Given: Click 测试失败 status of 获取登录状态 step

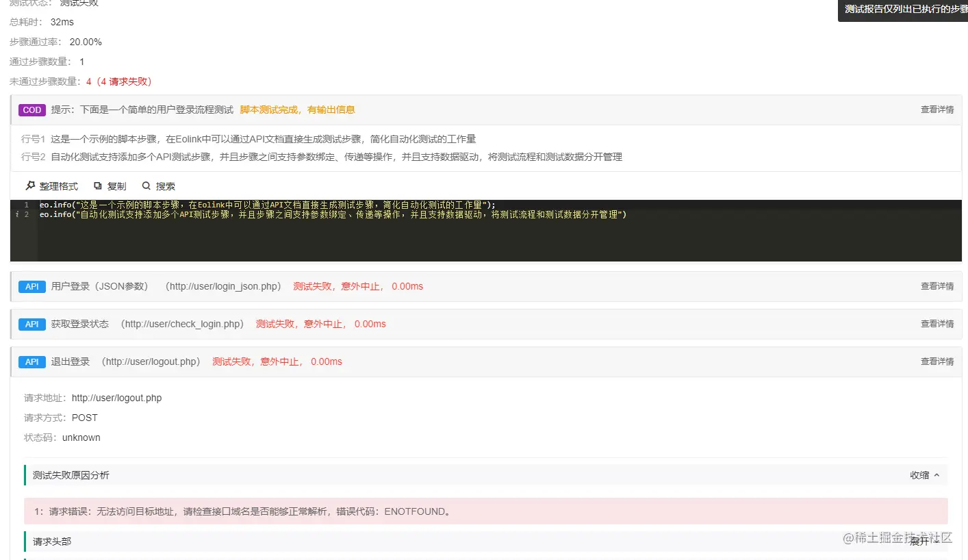Looking at the screenshot, I should (320, 324).
